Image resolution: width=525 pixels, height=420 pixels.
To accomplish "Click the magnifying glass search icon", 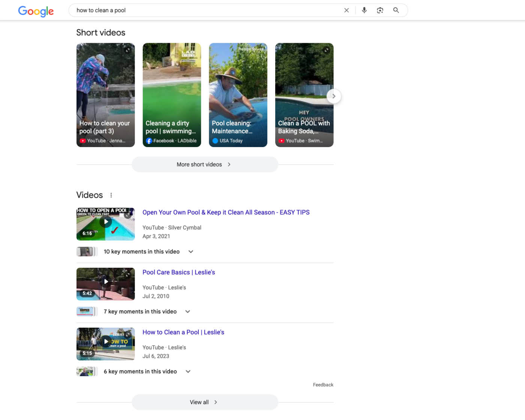I will pyautogui.click(x=396, y=10).
